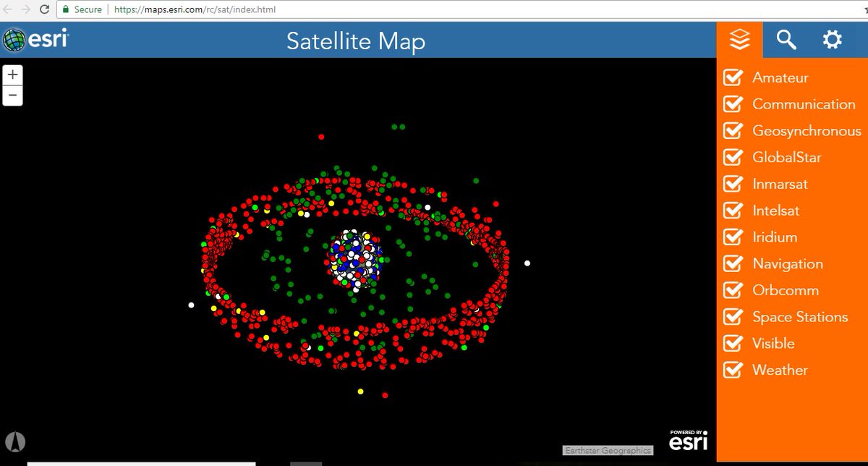Image resolution: width=868 pixels, height=466 pixels.
Task: Click the Intelsat label text
Action: pos(775,211)
